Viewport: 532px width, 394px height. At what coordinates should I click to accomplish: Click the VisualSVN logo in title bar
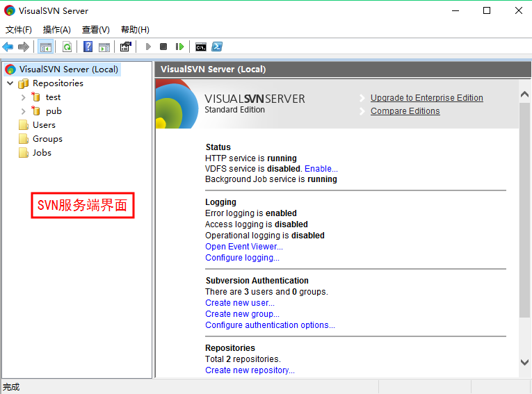pyautogui.click(x=10, y=10)
